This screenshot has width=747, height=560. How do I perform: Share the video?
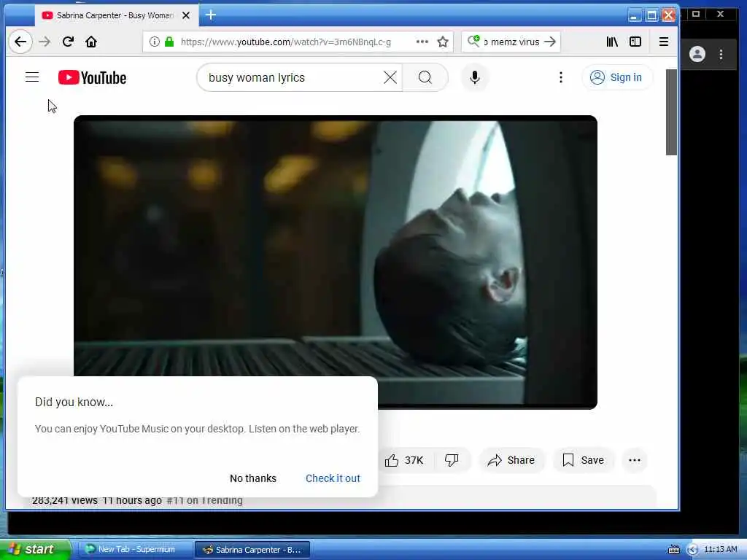point(511,460)
